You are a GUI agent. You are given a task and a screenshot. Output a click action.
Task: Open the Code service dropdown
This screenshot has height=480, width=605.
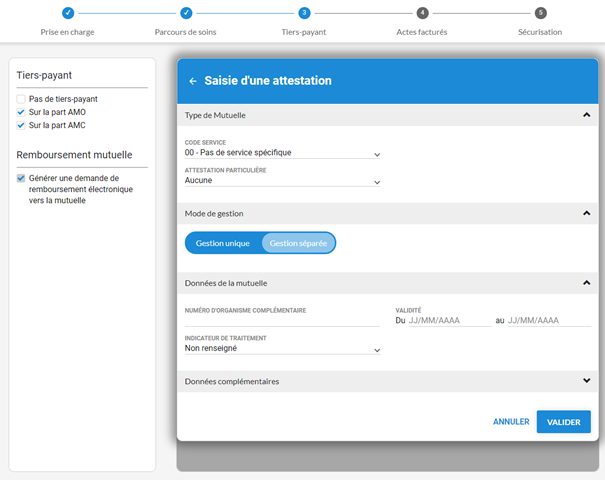(283, 154)
